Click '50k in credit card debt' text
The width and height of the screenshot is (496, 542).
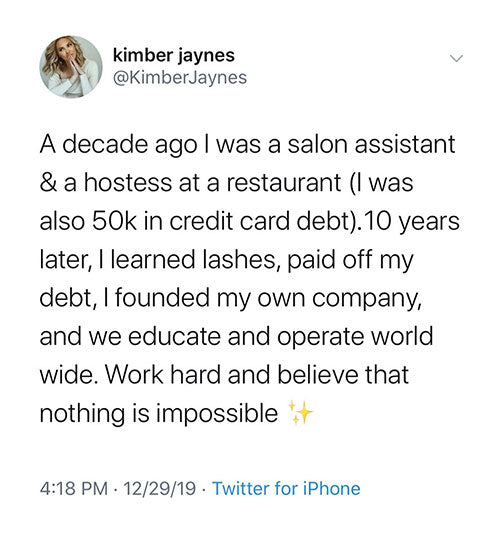pyautogui.click(x=221, y=221)
